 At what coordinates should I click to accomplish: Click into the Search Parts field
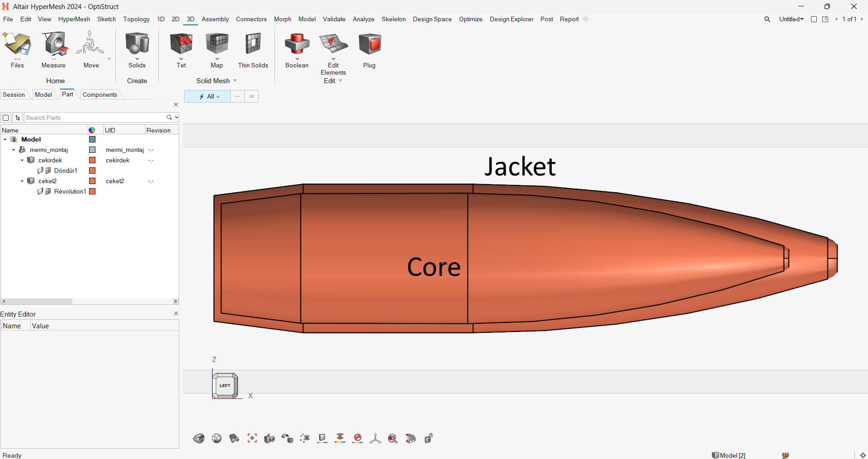click(x=95, y=118)
